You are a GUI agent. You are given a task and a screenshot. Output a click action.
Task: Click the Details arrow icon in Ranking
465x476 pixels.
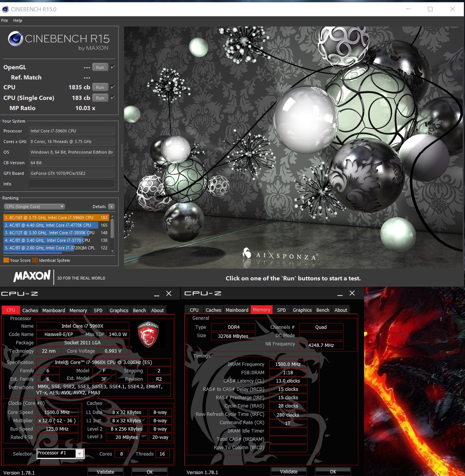pos(111,207)
